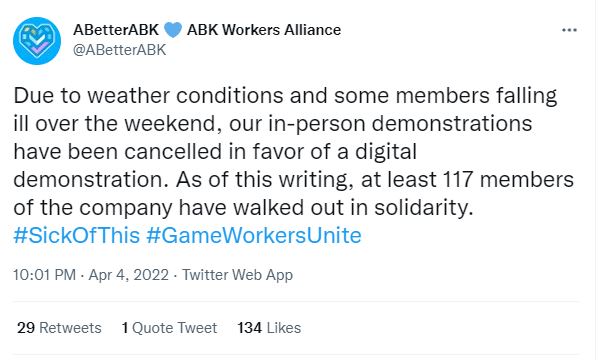
Task: Click the number 117 in tweet text
Action: click(x=458, y=179)
